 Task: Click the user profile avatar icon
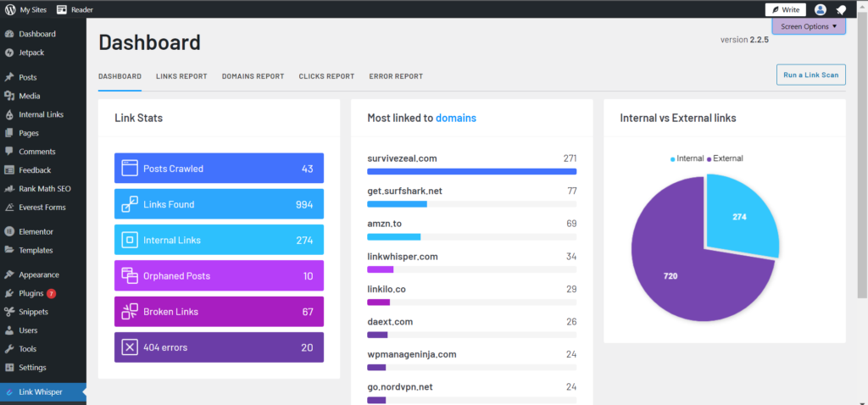(x=821, y=9)
